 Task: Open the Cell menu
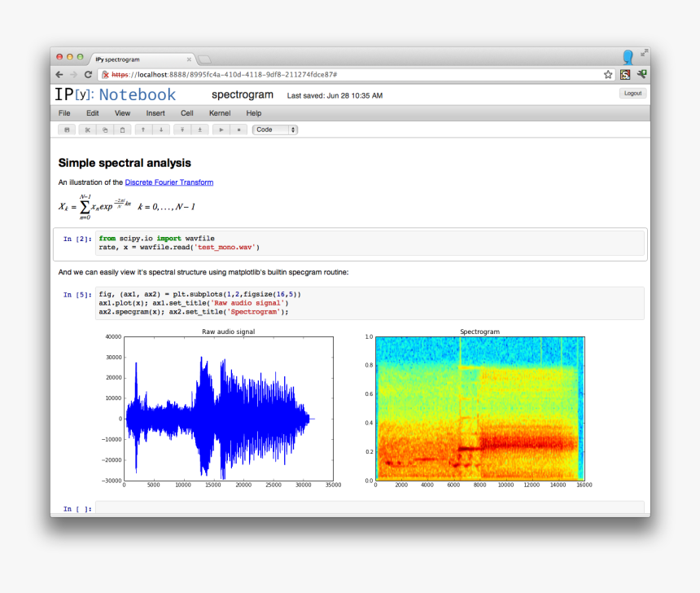tap(186, 113)
